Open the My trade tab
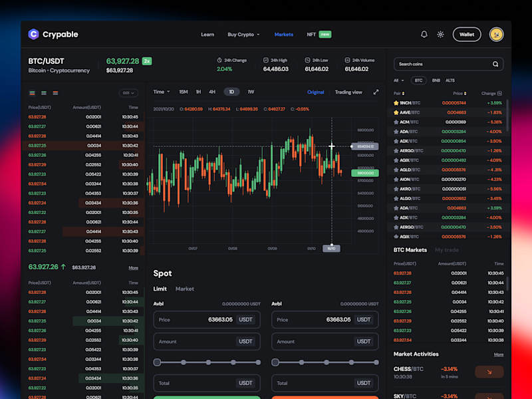 point(446,250)
